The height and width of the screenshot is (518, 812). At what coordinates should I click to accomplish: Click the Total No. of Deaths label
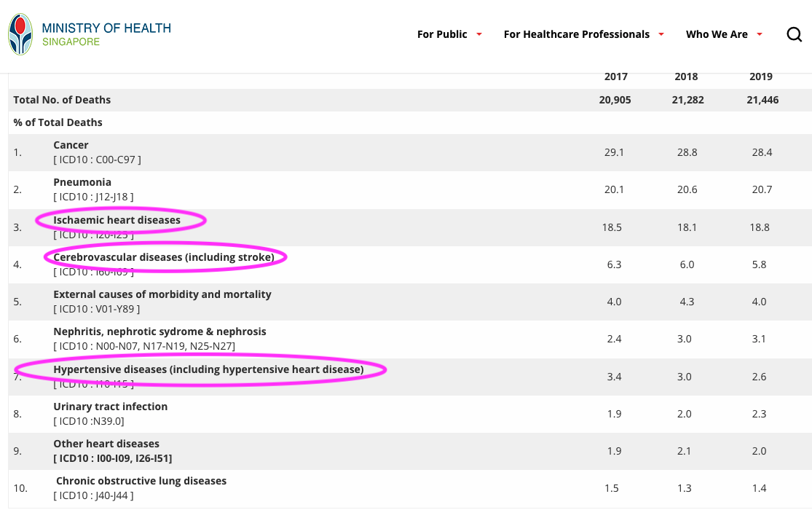62,100
